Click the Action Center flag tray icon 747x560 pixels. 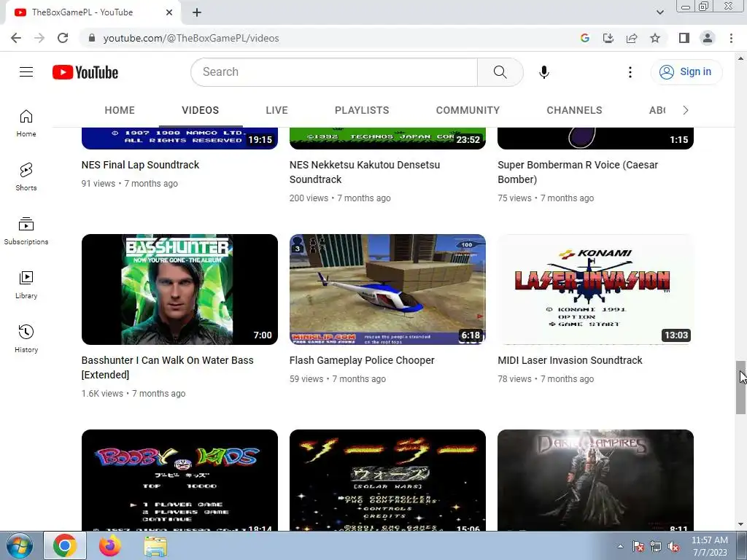638,547
